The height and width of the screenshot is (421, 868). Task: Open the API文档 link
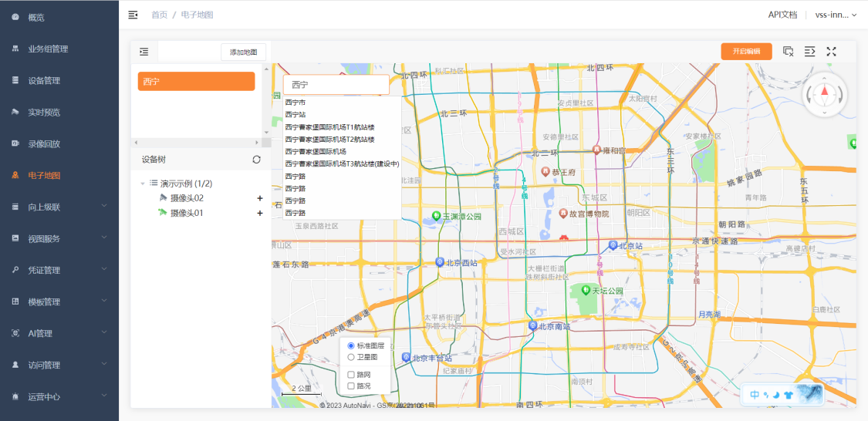point(783,15)
